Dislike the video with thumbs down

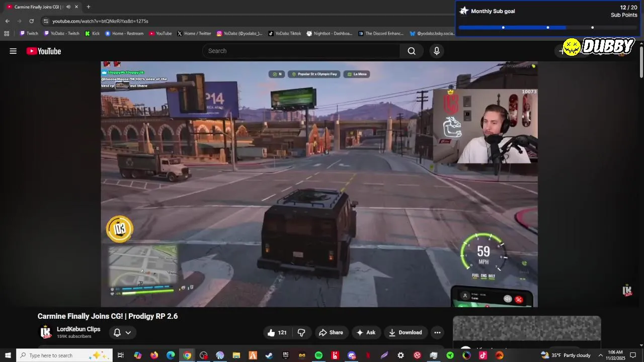[301, 332]
